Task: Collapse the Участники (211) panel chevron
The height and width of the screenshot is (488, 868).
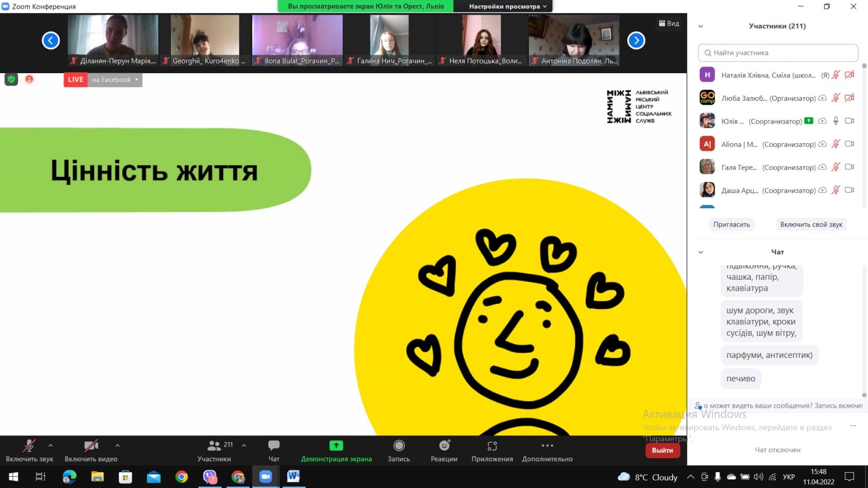Action: point(700,26)
